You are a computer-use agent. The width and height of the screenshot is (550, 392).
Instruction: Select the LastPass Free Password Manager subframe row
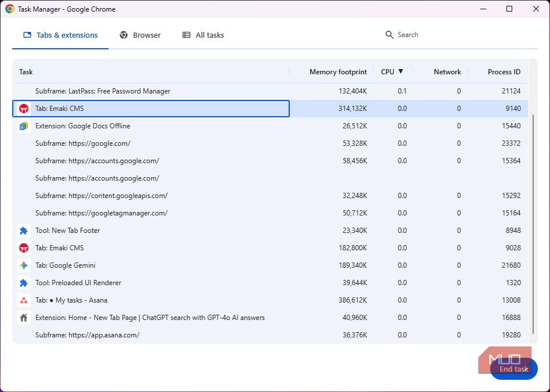174,91
